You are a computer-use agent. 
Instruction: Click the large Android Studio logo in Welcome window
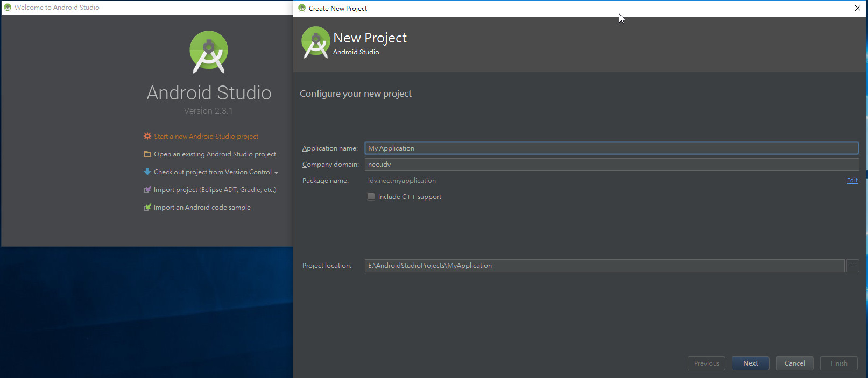(x=209, y=52)
